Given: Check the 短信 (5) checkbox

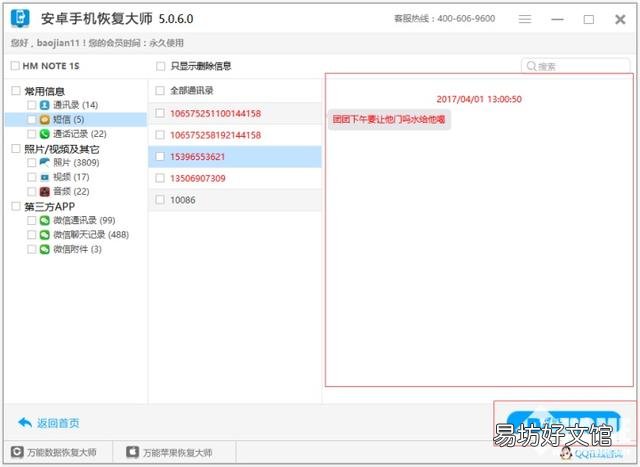Looking at the screenshot, I should coord(31,120).
